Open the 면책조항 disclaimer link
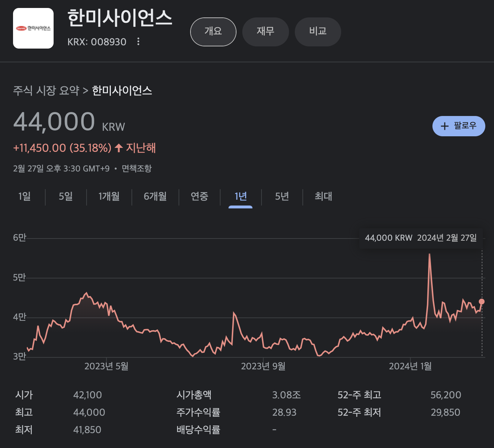 click(137, 169)
